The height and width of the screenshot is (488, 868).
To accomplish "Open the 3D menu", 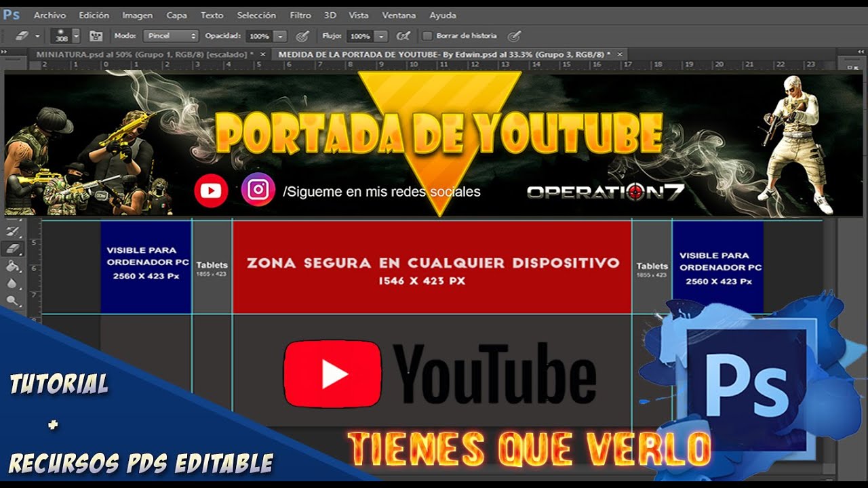I will coord(330,15).
